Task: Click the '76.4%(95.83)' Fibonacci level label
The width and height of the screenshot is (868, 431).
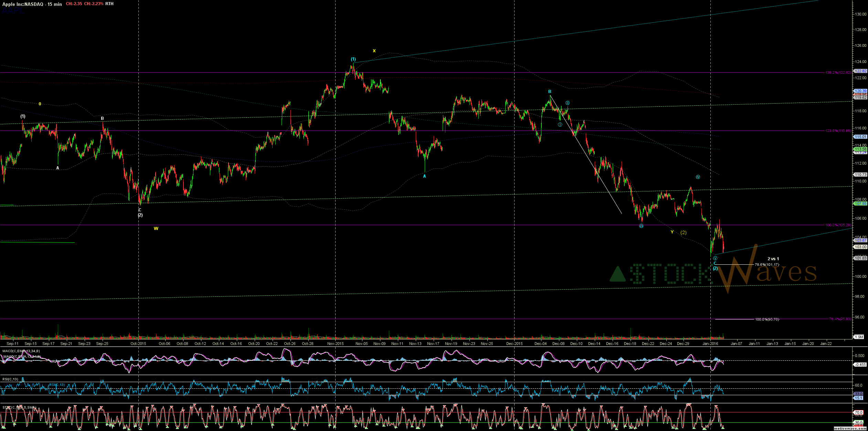Action: [x=840, y=319]
